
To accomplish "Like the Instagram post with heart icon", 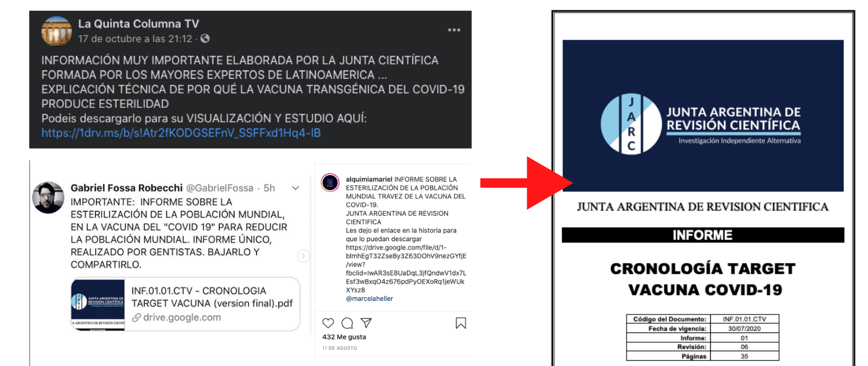I will pyautogui.click(x=328, y=323).
